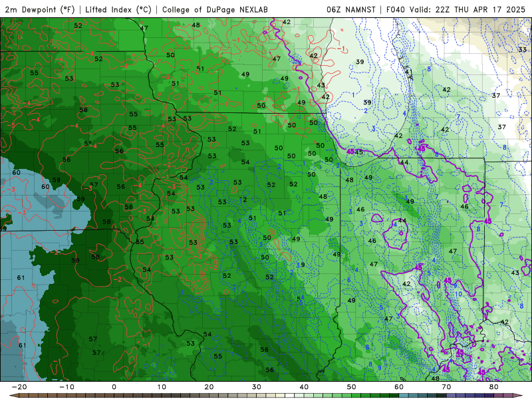This screenshot has width=532, height=399.
Task: Click the "80" label on the color scale
Action: [x=494, y=387]
